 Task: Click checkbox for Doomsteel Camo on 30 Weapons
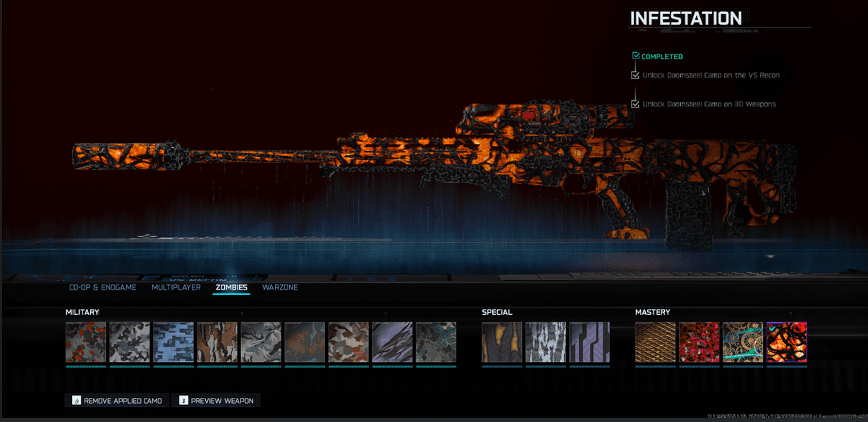636,104
